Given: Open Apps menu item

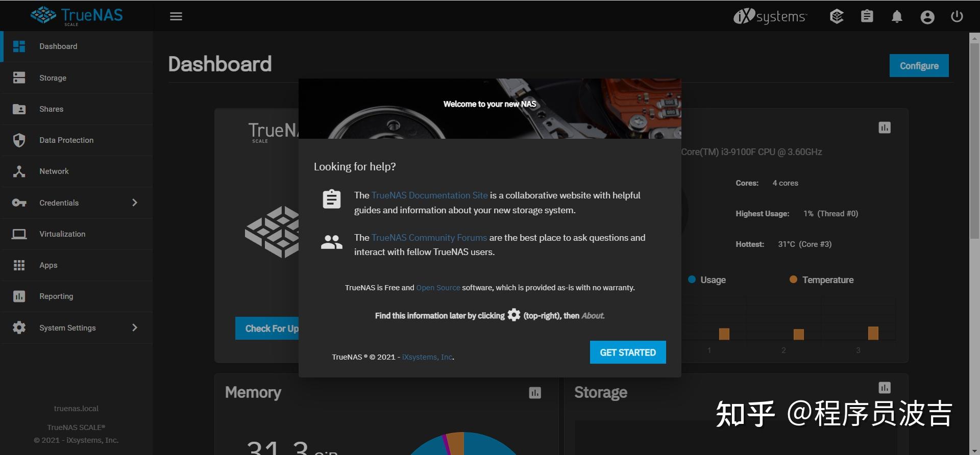Looking at the screenshot, I should click(x=77, y=265).
